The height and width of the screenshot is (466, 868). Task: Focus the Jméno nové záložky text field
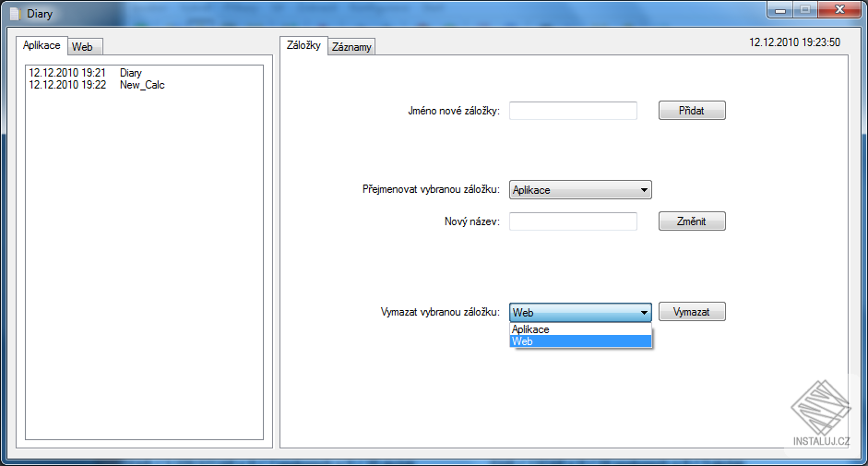pyautogui.click(x=573, y=111)
